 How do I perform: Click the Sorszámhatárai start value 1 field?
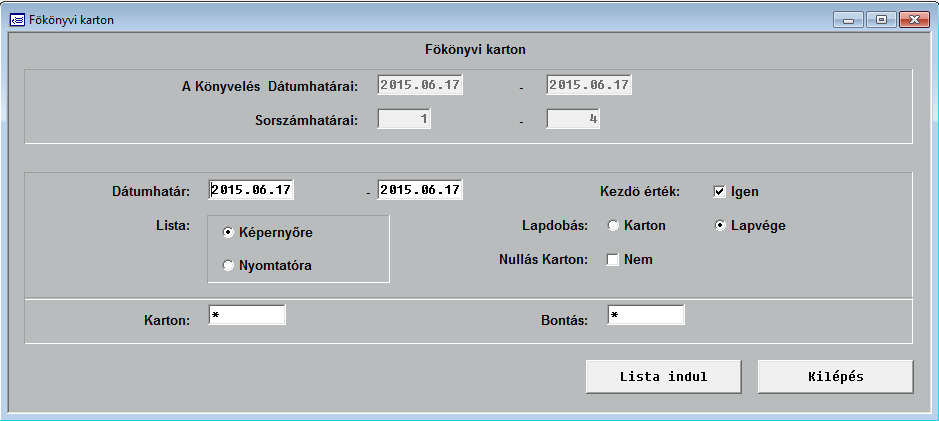tap(404, 119)
